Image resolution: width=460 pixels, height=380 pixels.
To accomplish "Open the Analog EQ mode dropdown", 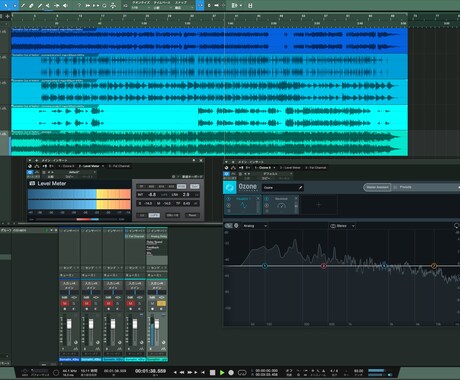I will pyautogui.click(x=255, y=226).
